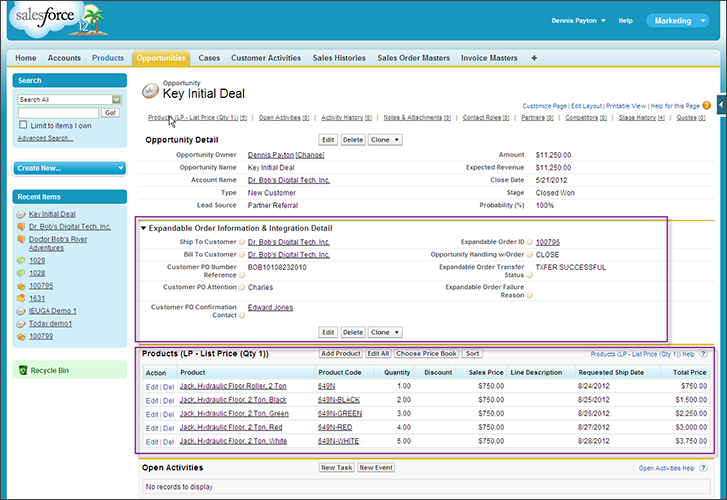Screen dimensions: 727x500
Task: Click the Sort products button
Action: (x=472, y=353)
